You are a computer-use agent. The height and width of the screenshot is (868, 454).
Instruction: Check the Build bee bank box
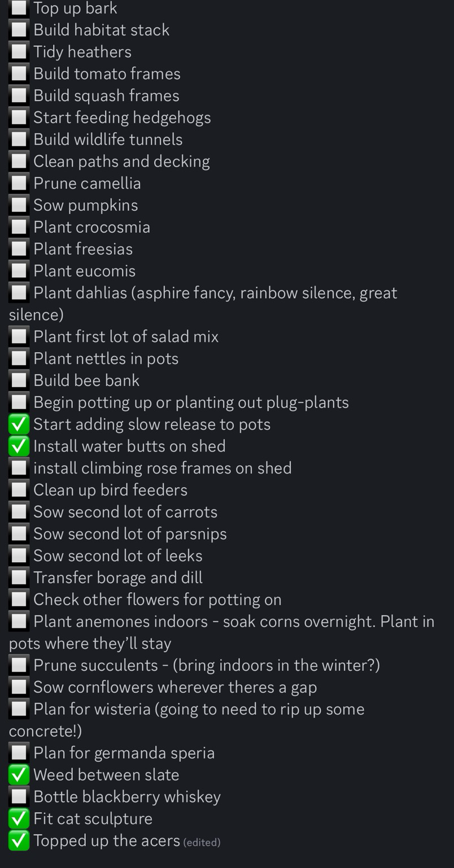(19, 380)
